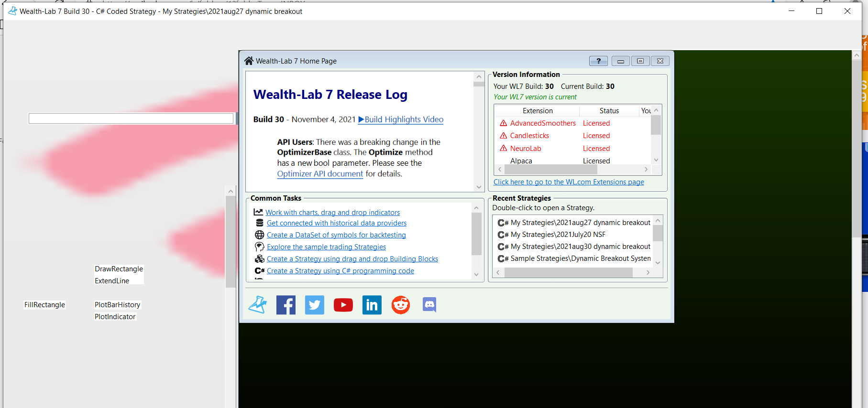868x408 pixels.
Task: Click the C# icon beside programming code link
Action: click(260, 270)
